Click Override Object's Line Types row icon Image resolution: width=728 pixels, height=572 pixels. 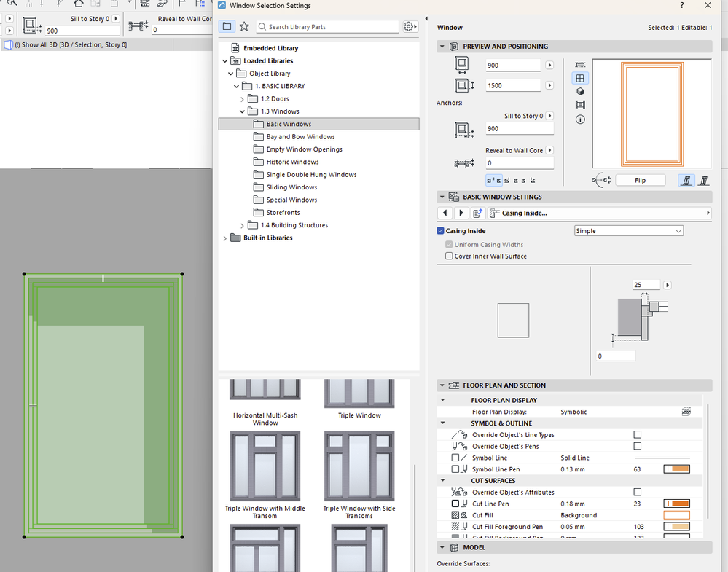459,434
